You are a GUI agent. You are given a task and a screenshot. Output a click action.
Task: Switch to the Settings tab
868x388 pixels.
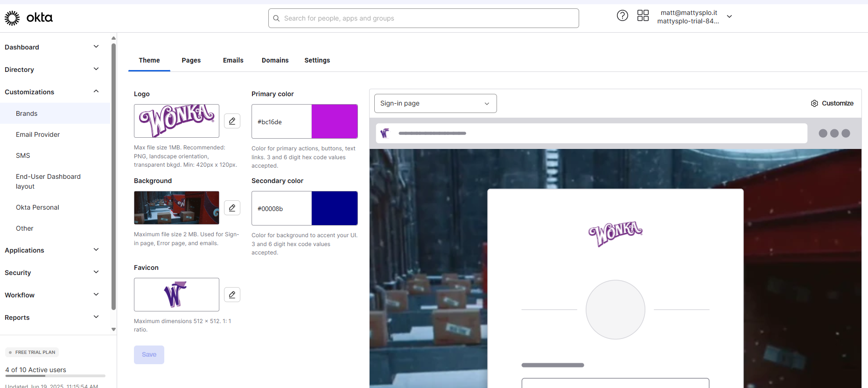point(317,60)
